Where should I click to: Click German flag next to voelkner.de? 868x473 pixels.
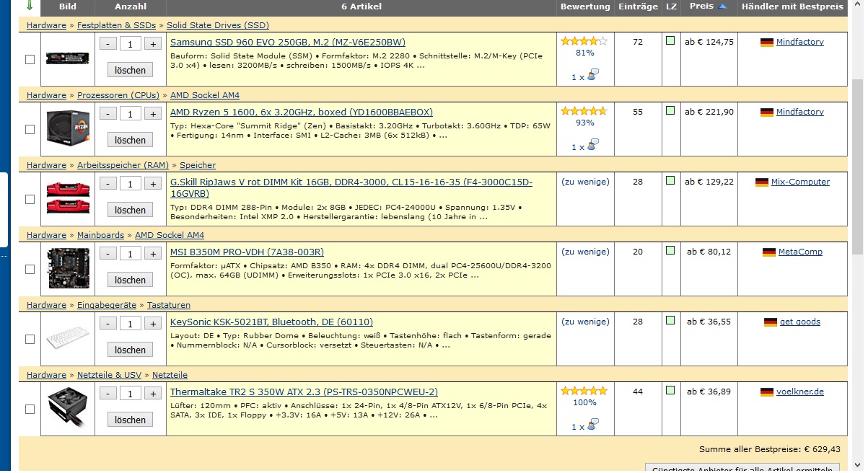coord(767,392)
